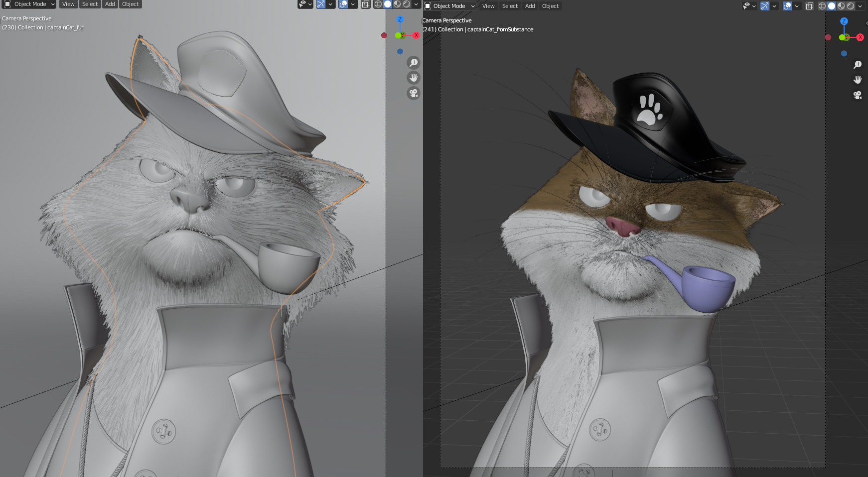
Task: Expand overlay options arrow in right viewport
Action: coord(797,6)
